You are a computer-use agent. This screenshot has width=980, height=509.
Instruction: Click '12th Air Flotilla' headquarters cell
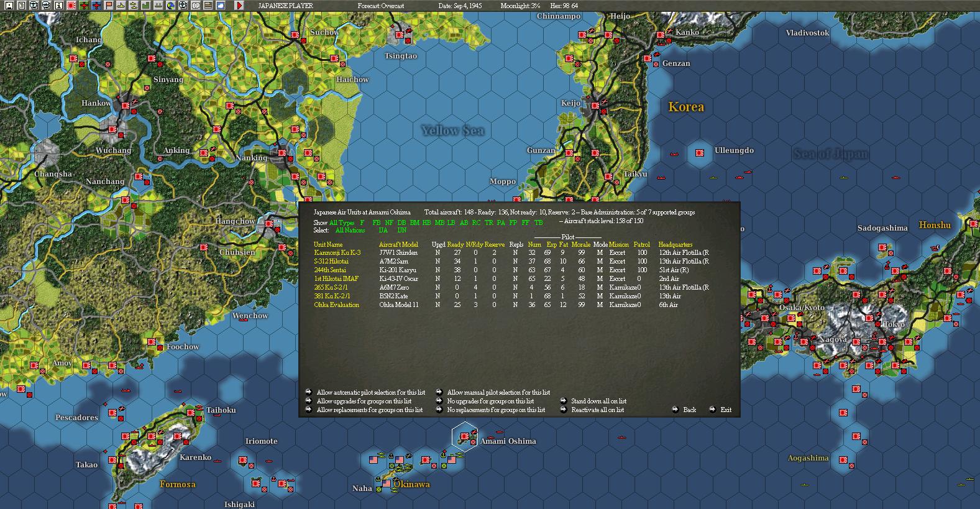tap(684, 253)
